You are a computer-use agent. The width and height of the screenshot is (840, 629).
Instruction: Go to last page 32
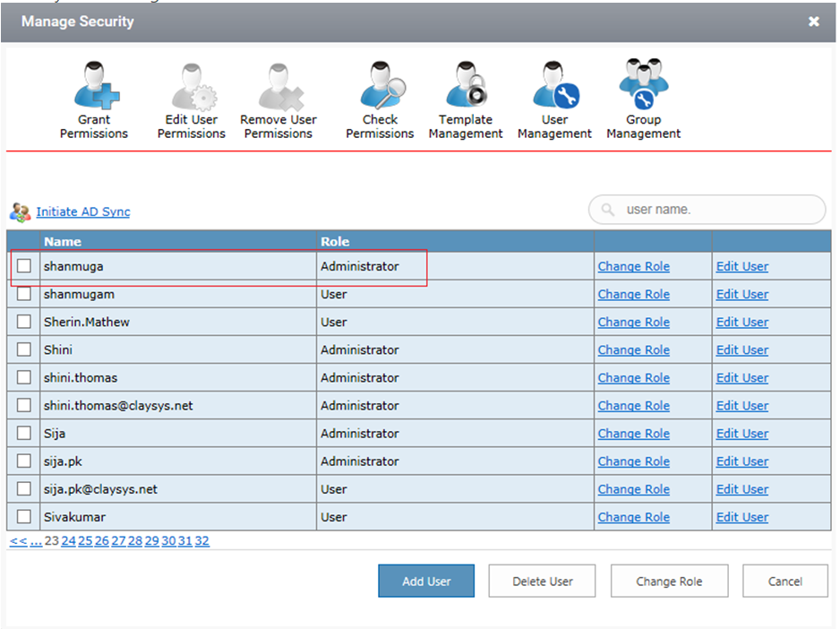pos(202,541)
